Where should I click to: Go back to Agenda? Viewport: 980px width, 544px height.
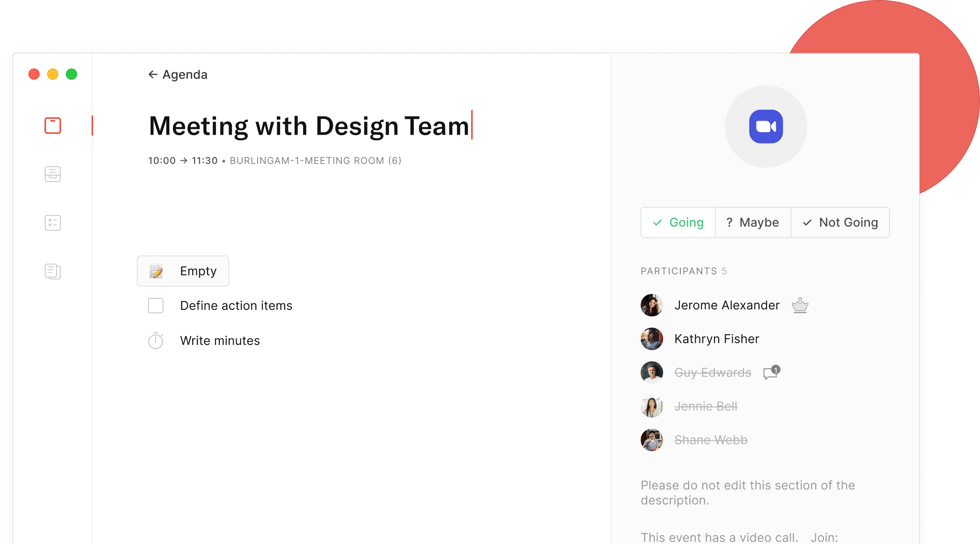(178, 74)
